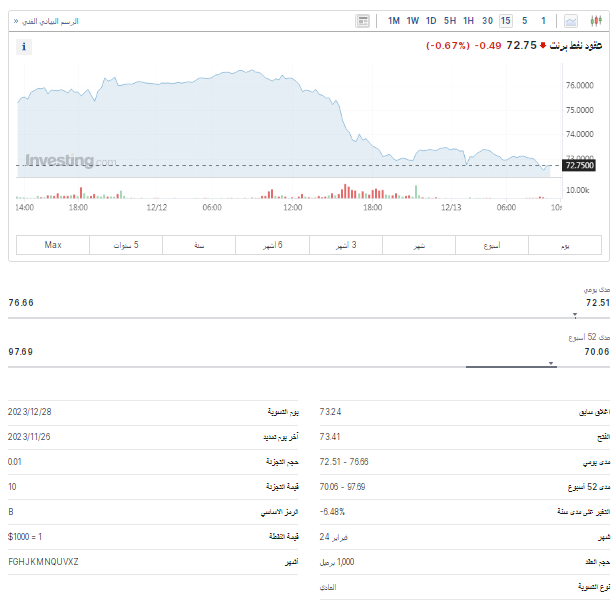Select the Max time range tab
Viewport: 616px width, 600px height.
(53, 245)
